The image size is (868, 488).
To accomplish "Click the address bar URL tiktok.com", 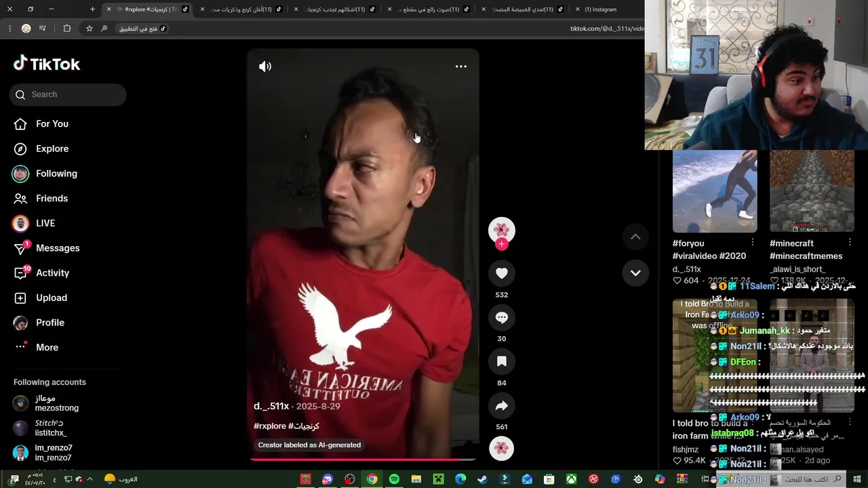I will 606,28.
